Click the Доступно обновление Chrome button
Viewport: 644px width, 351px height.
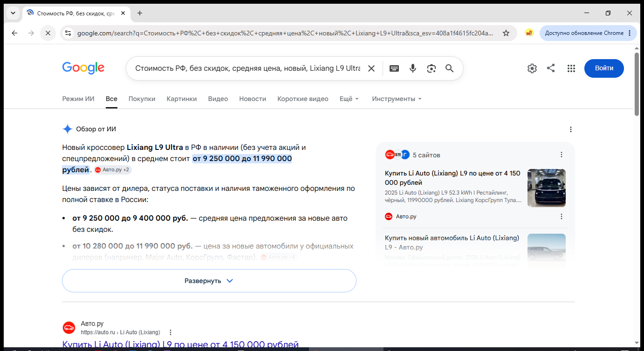click(584, 33)
